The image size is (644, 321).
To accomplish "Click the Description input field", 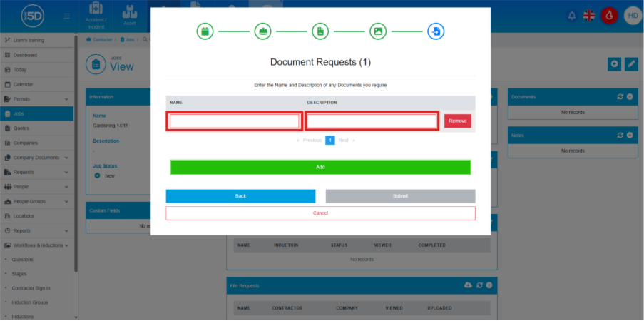I will point(371,121).
